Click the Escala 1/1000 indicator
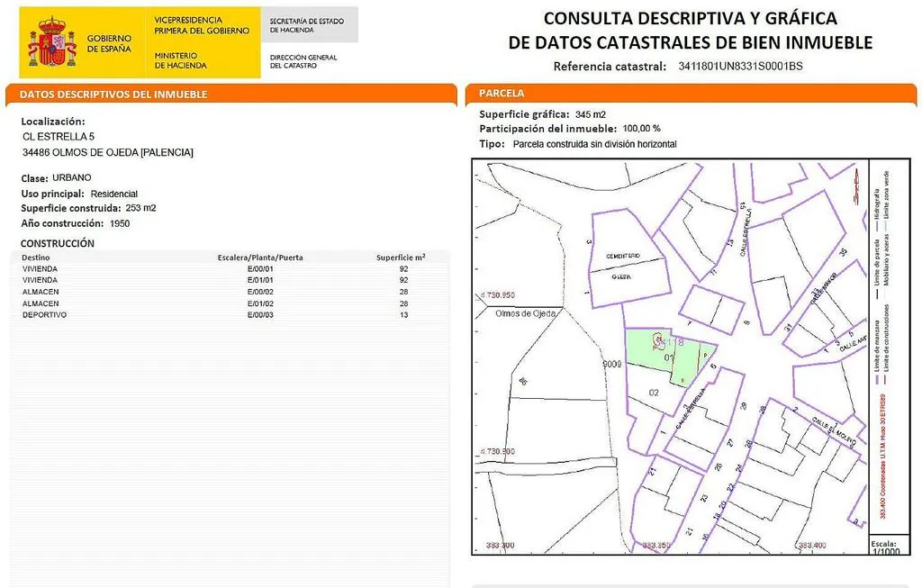Viewport: 922px width, 588px height. tap(885, 547)
